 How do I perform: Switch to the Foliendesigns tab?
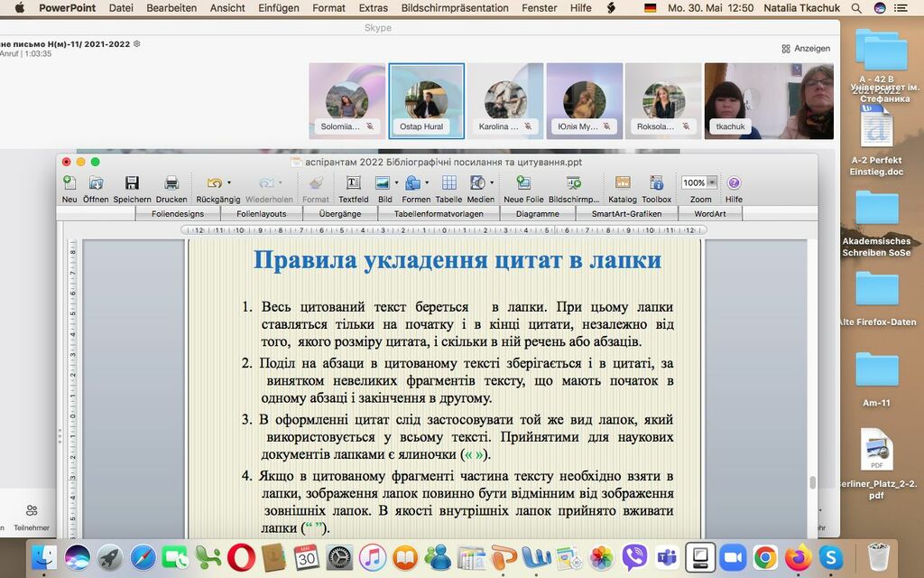click(x=178, y=213)
